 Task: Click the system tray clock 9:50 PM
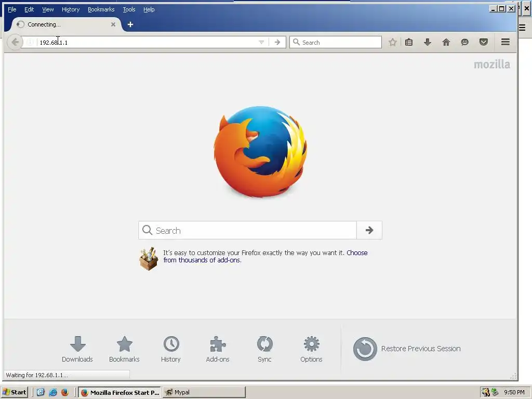tap(514, 392)
